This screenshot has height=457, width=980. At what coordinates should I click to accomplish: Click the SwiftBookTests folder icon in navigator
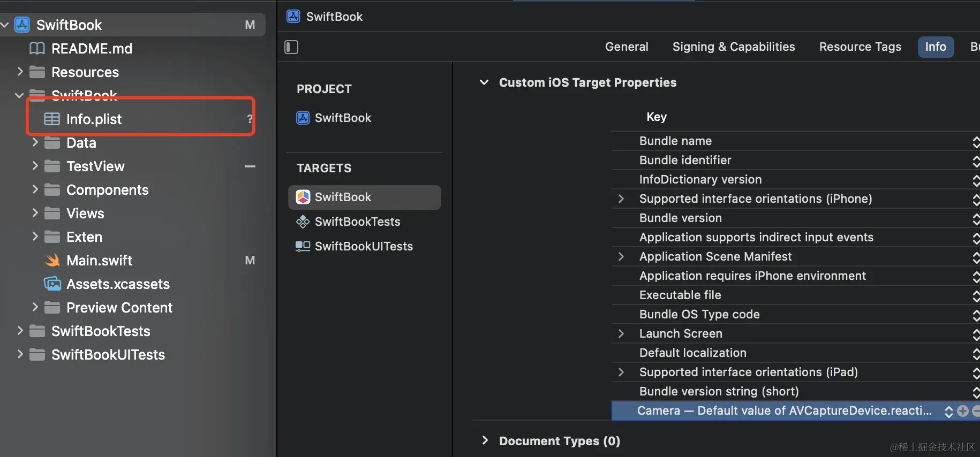(37, 331)
